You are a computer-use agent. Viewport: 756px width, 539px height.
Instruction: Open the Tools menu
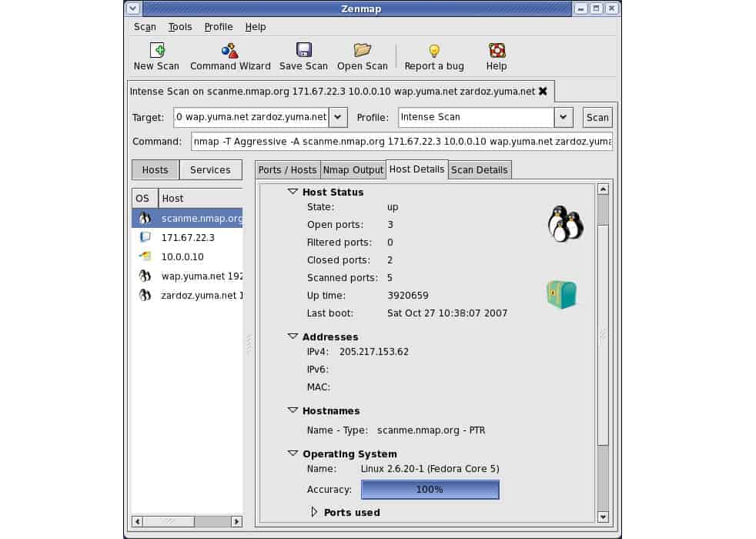click(x=180, y=27)
